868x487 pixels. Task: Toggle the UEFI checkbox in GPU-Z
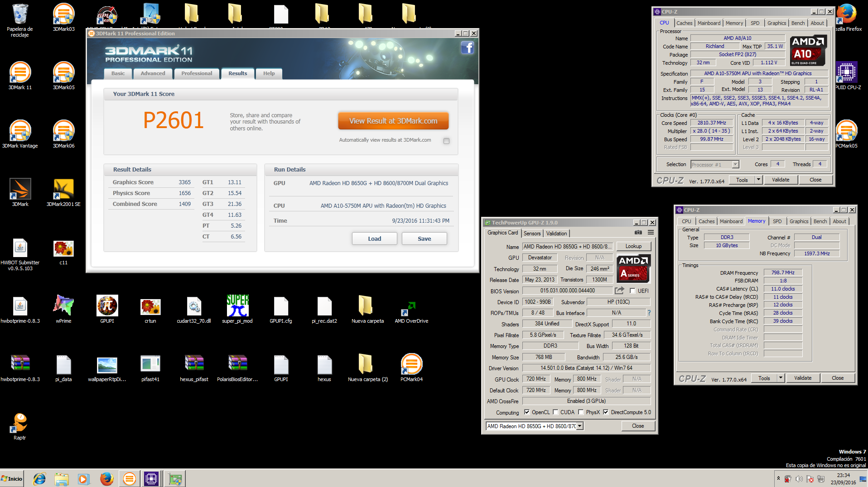click(x=632, y=291)
